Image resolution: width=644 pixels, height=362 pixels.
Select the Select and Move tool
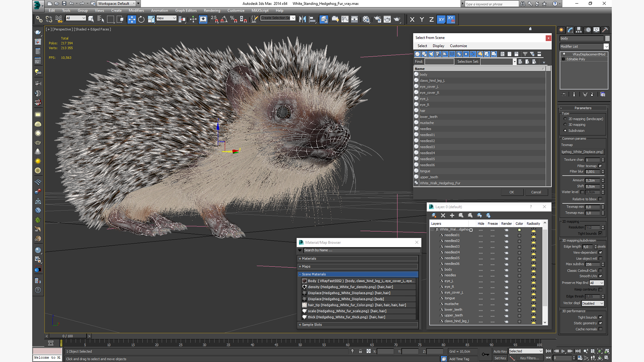[132, 19]
